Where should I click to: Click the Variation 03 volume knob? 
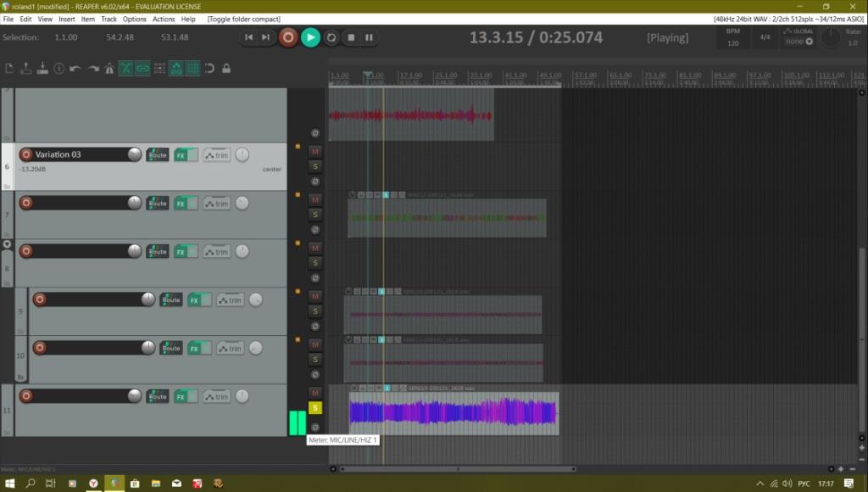(135, 154)
